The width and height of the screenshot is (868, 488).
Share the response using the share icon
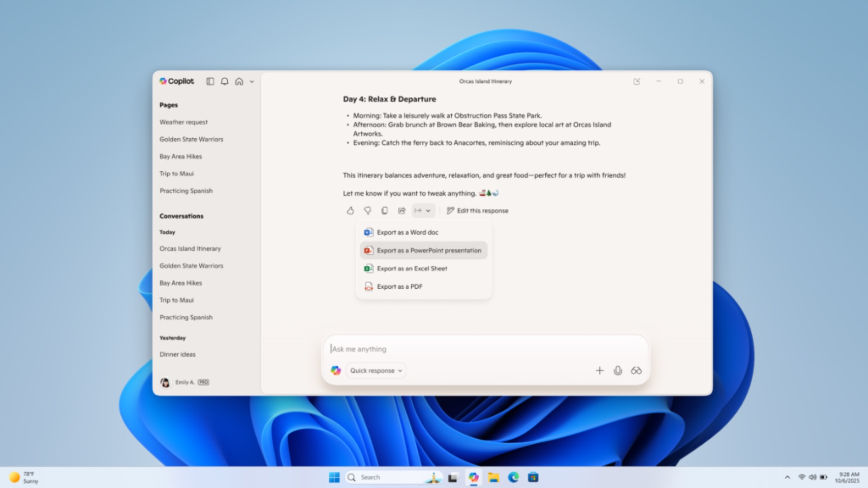coord(402,211)
